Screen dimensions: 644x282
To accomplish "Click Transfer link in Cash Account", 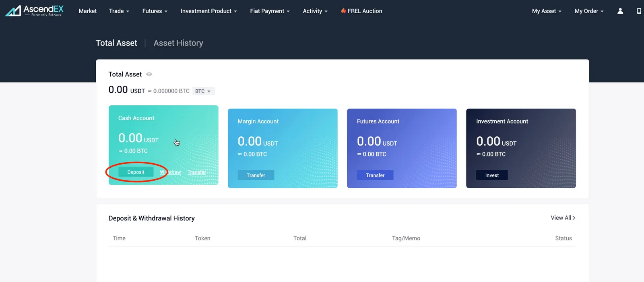I will pyautogui.click(x=197, y=172).
